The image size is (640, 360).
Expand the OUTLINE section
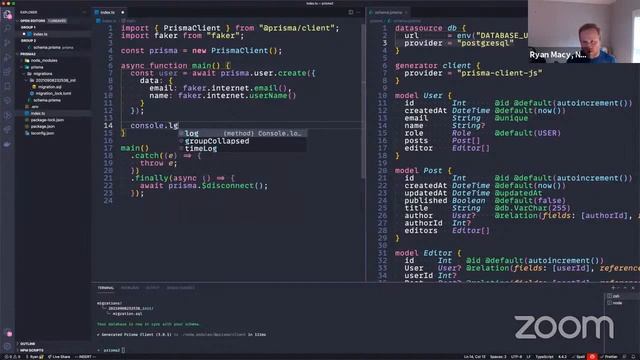pyautogui.click(x=53, y=344)
